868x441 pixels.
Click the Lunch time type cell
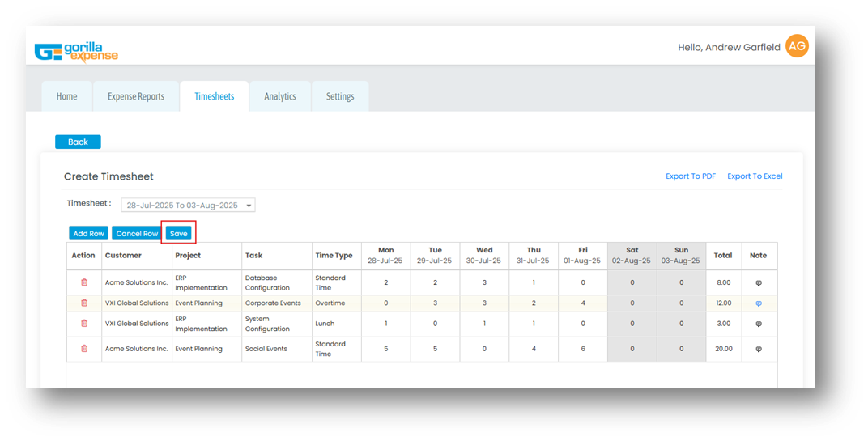click(337, 324)
